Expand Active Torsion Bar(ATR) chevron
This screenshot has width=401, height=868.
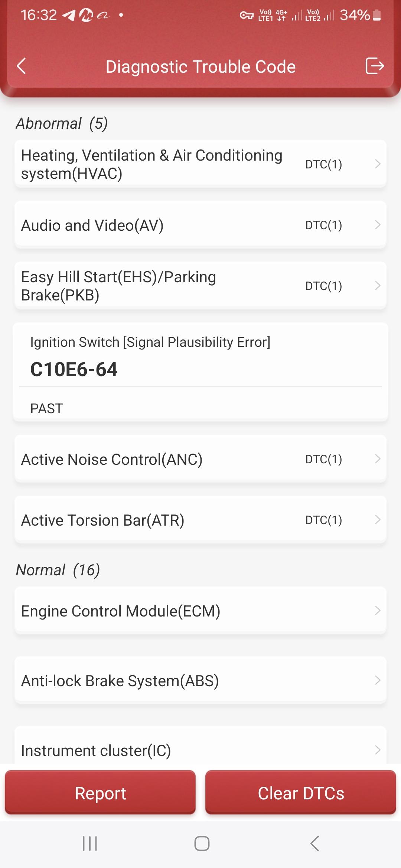click(x=378, y=520)
